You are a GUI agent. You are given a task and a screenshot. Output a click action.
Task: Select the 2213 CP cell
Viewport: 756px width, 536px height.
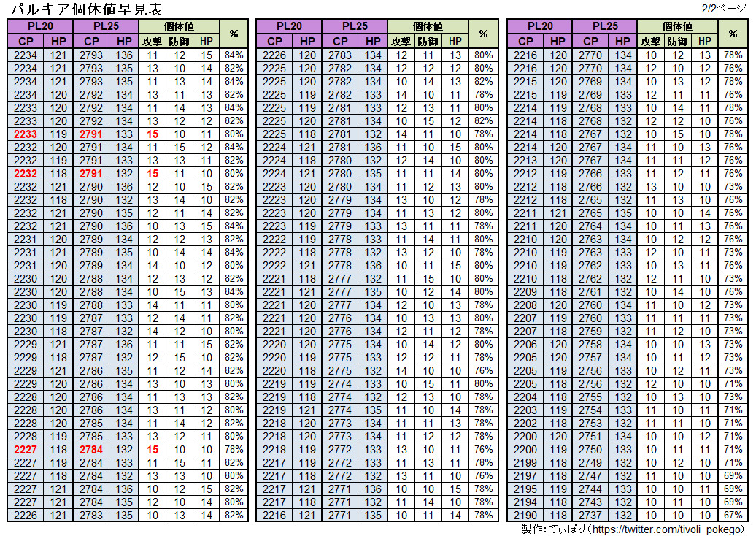[525, 160]
